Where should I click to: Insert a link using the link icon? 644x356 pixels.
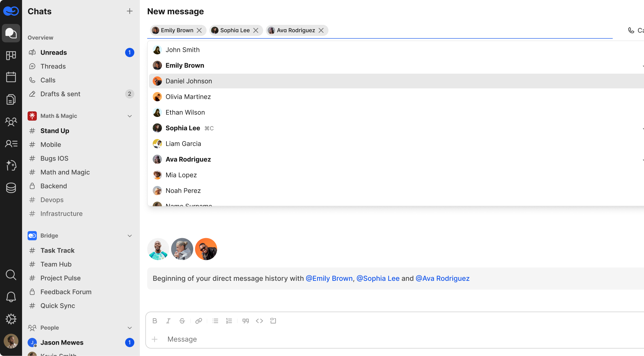point(199,321)
